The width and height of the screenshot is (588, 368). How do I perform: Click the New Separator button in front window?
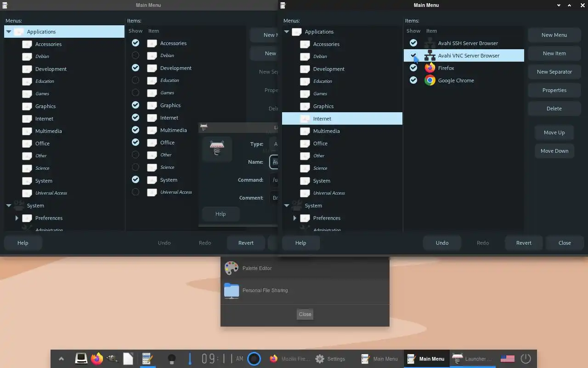(554, 72)
